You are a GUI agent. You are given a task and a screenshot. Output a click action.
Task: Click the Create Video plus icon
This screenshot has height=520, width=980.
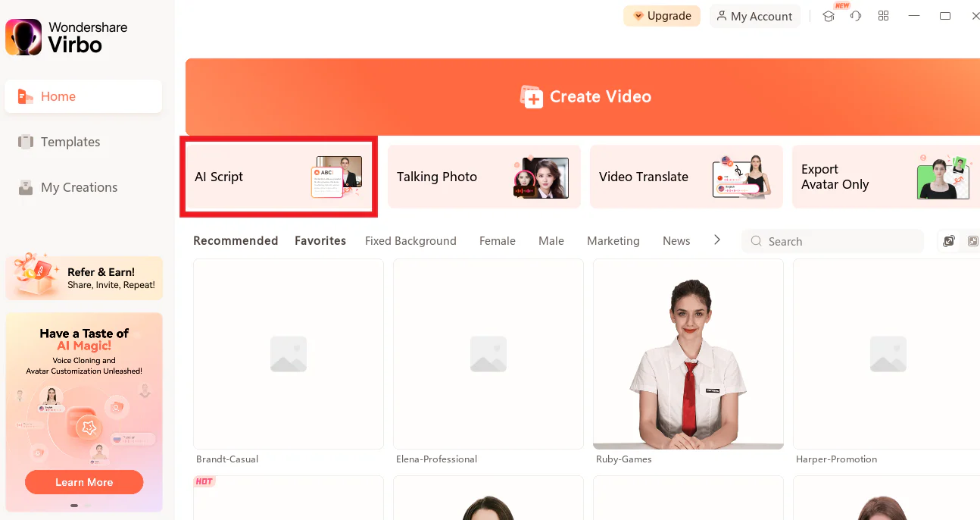tap(532, 97)
